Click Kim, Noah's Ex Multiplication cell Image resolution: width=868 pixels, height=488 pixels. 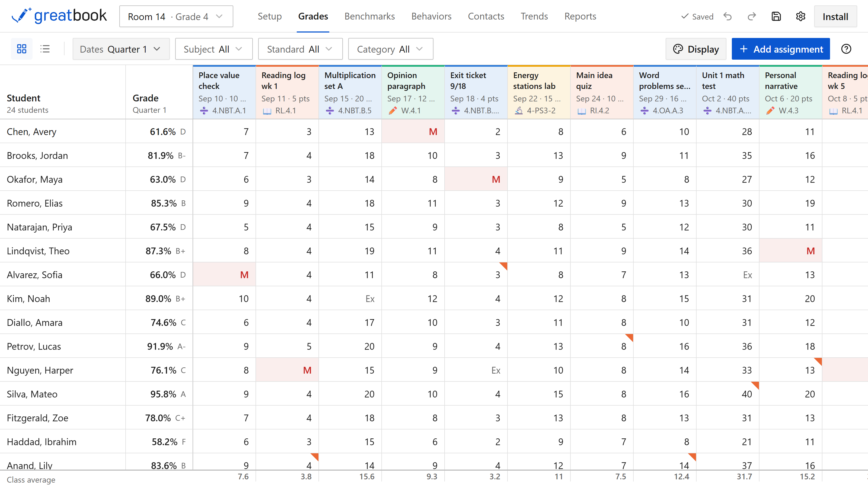pyautogui.click(x=350, y=298)
